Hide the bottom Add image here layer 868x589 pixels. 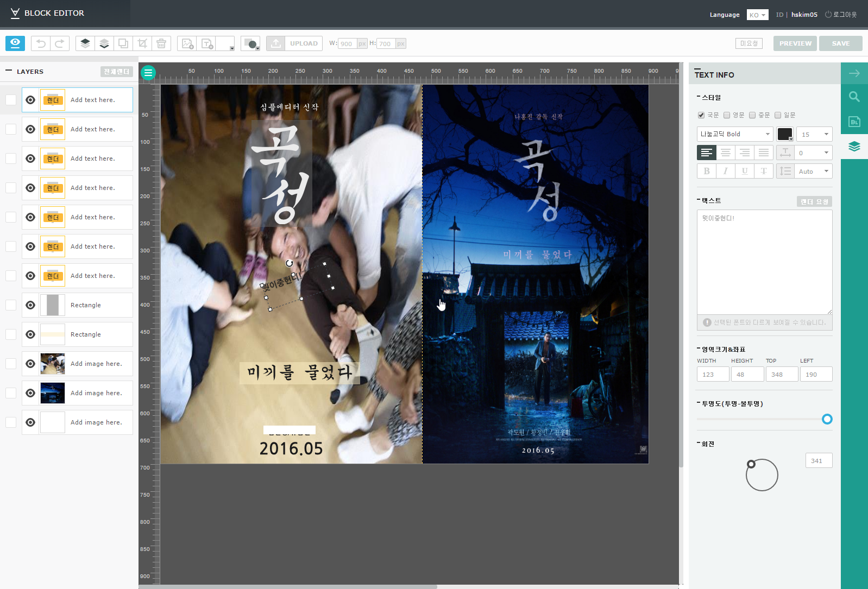click(30, 422)
